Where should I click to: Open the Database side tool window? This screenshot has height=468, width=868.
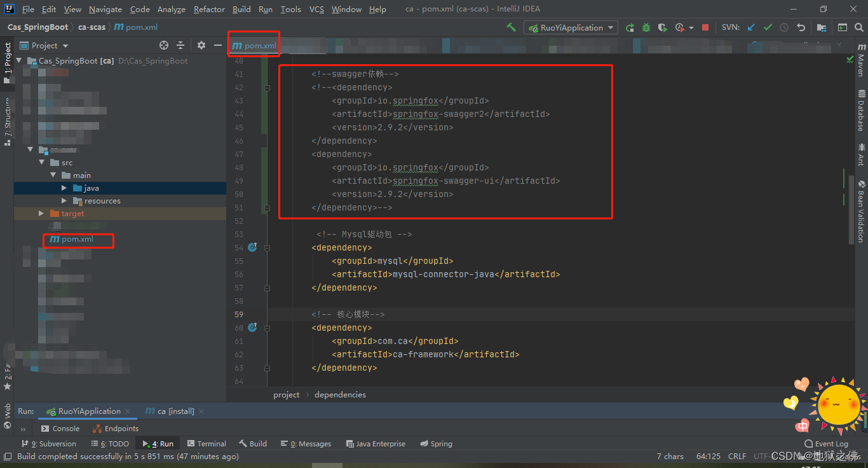[861, 110]
